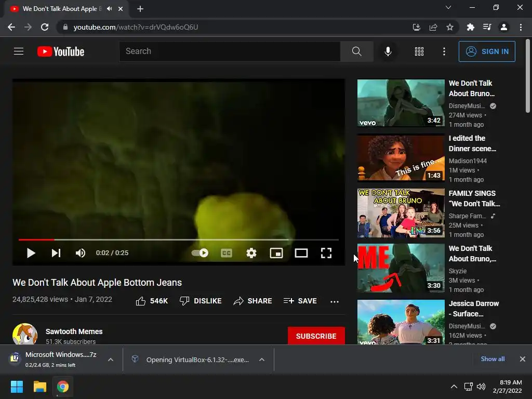Screen dimensions: 532x399
Task: Open the YouTube hamburger guide menu
Action: tap(19, 51)
